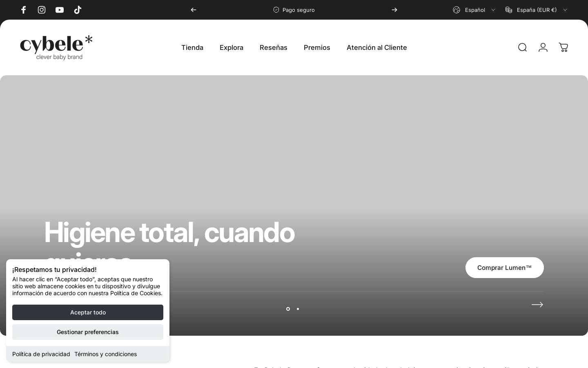Viewport: 588px width, 368px height.
Task: Accept all cookies with Aceptar todo
Action: coord(88,312)
